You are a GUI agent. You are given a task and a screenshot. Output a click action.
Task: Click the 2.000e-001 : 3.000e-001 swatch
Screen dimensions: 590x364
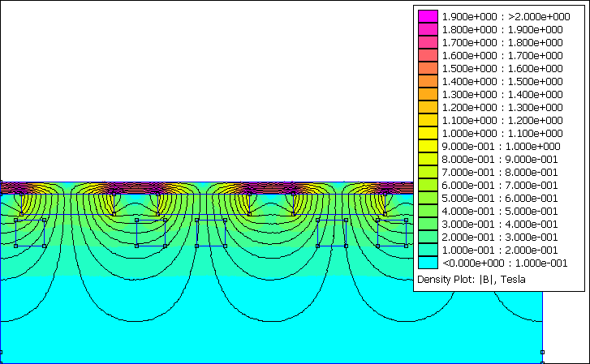click(x=428, y=237)
